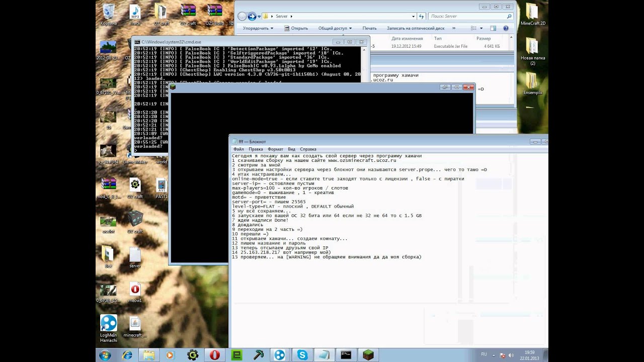Image resolution: width=644 pixels, height=362 pixels.
Task: Go forward in Explorer navigation
Action: coord(252,16)
